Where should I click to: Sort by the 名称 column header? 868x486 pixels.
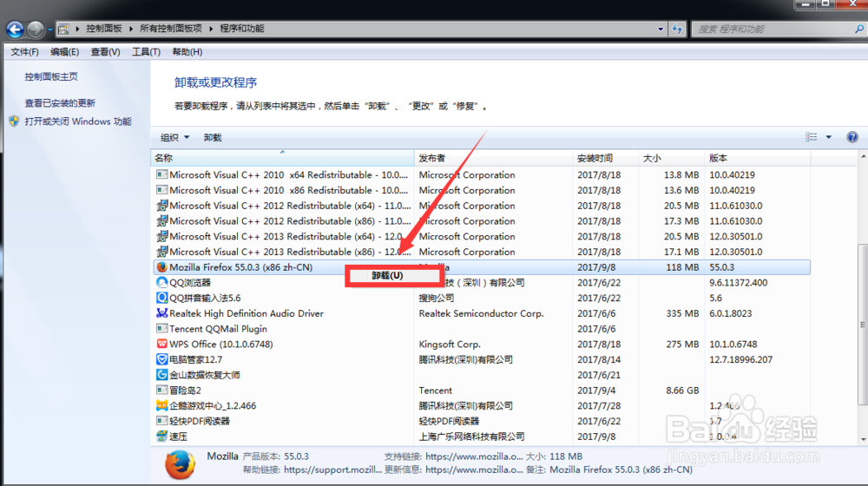coord(282,158)
